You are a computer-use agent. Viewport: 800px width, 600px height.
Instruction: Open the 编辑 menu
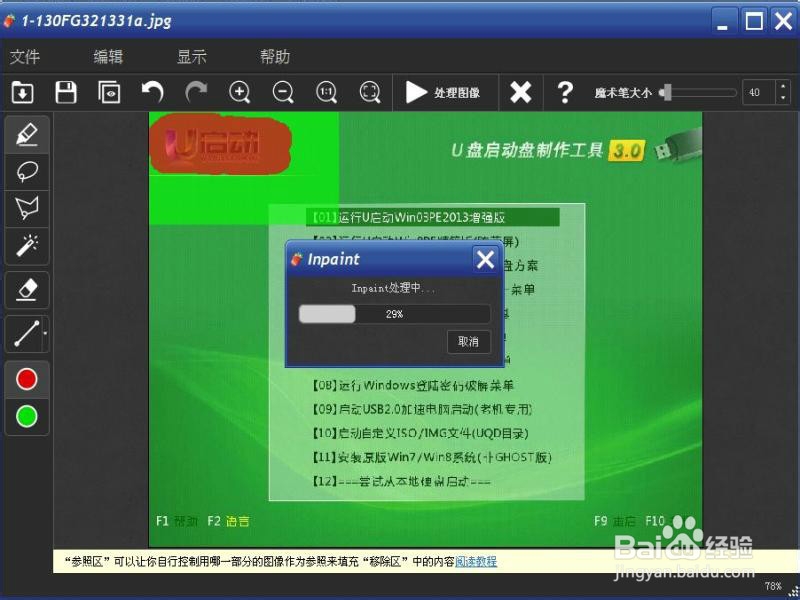[108, 56]
